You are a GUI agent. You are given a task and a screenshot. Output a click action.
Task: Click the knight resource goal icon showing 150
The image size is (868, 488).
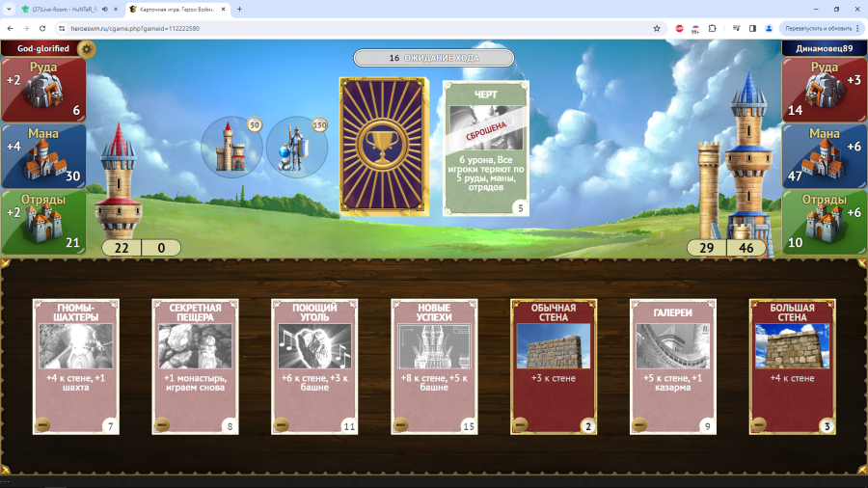click(x=296, y=148)
